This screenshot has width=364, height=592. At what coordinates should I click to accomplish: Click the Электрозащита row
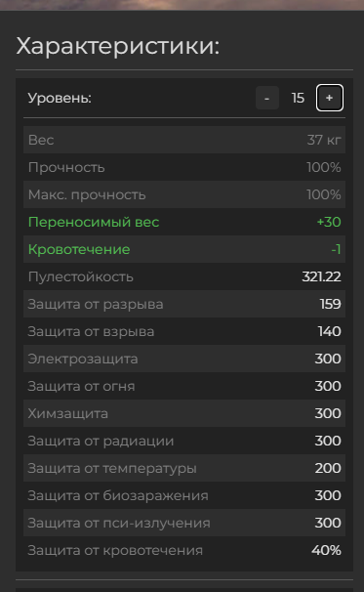coord(184,359)
